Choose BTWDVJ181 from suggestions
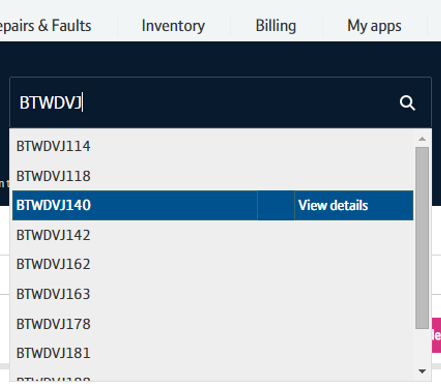The image size is (441, 384). 213,353
